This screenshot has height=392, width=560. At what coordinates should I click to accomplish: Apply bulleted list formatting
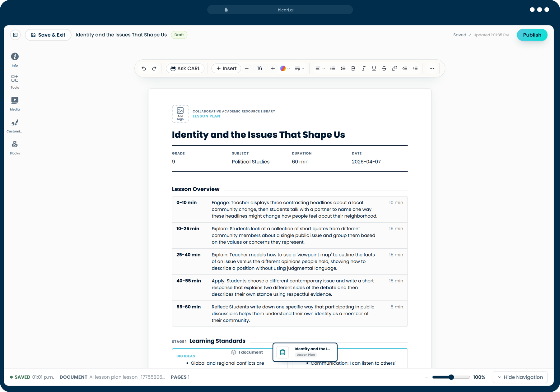tap(333, 68)
